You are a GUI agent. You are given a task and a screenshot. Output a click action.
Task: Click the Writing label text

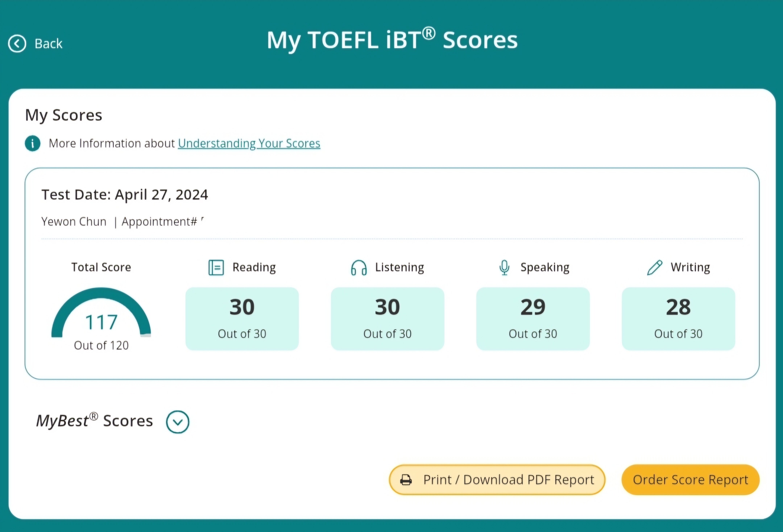coord(690,267)
